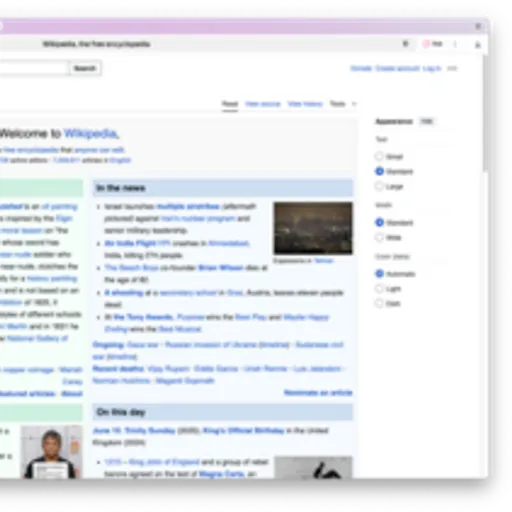Open the In the news explosion thumbnail

point(313,228)
